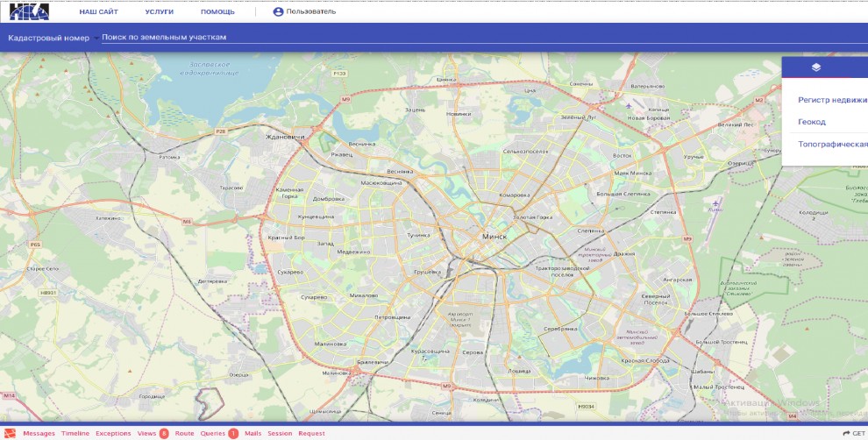Open the map layers icon panel

tap(816, 67)
